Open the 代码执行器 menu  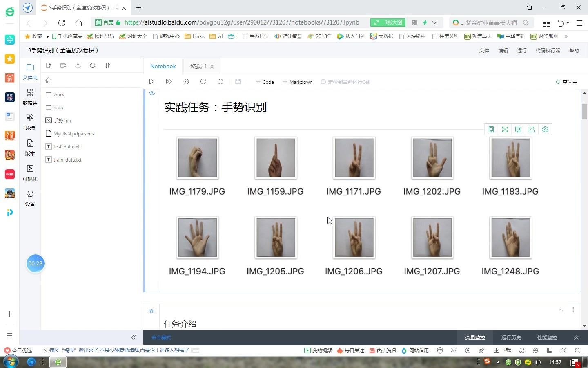(x=548, y=51)
